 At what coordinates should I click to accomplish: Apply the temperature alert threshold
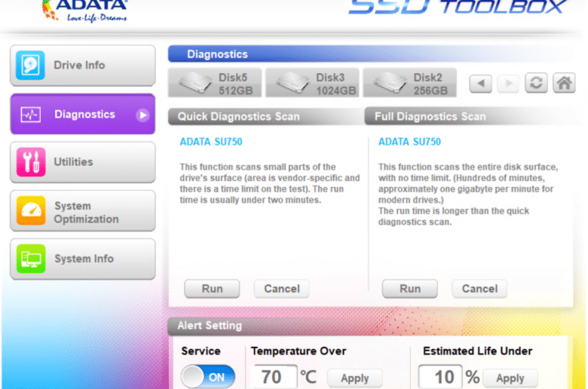click(355, 378)
